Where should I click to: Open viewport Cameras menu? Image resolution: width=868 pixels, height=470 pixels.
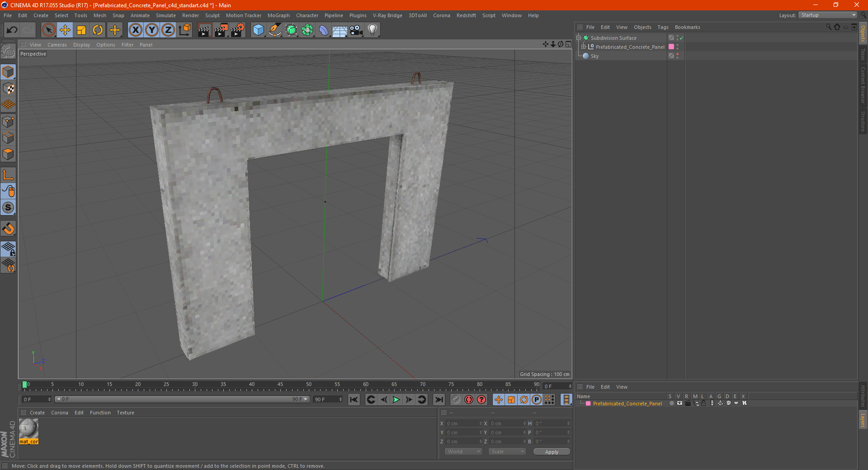click(57, 45)
